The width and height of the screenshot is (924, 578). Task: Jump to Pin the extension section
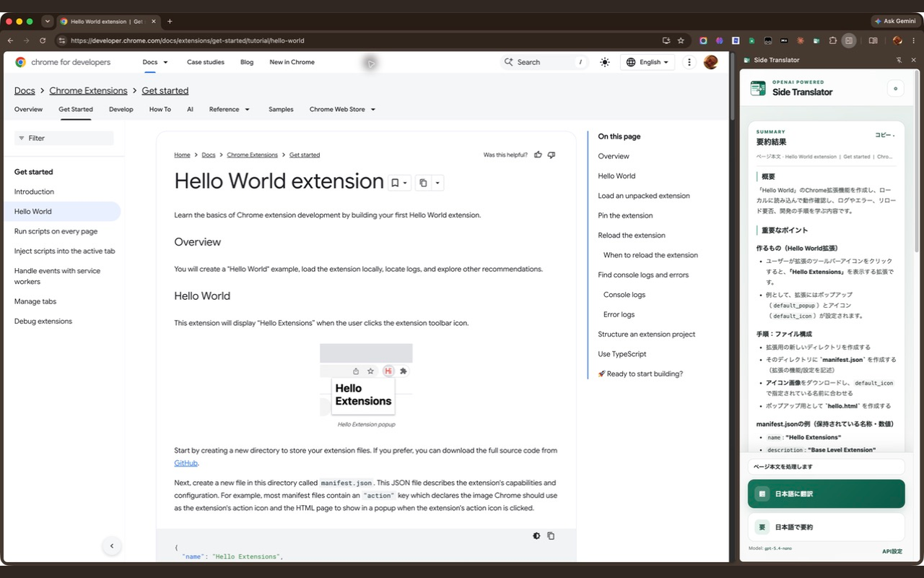click(x=625, y=215)
